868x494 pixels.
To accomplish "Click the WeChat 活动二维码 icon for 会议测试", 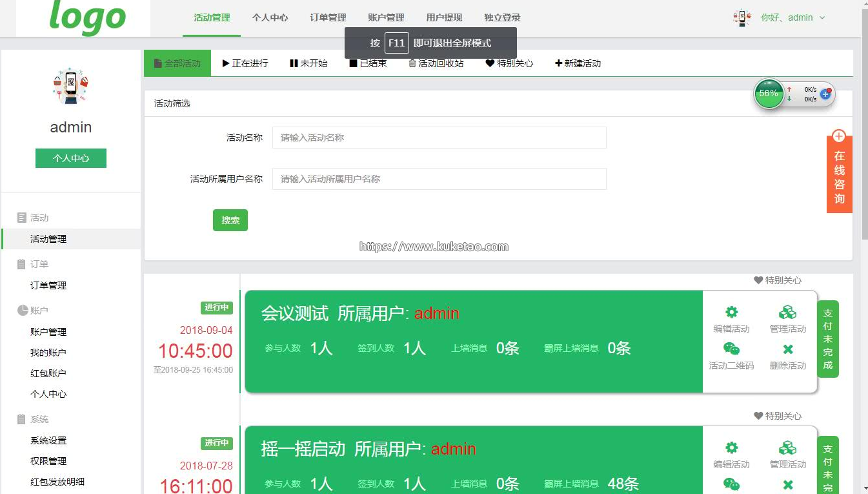I will pyautogui.click(x=731, y=349).
